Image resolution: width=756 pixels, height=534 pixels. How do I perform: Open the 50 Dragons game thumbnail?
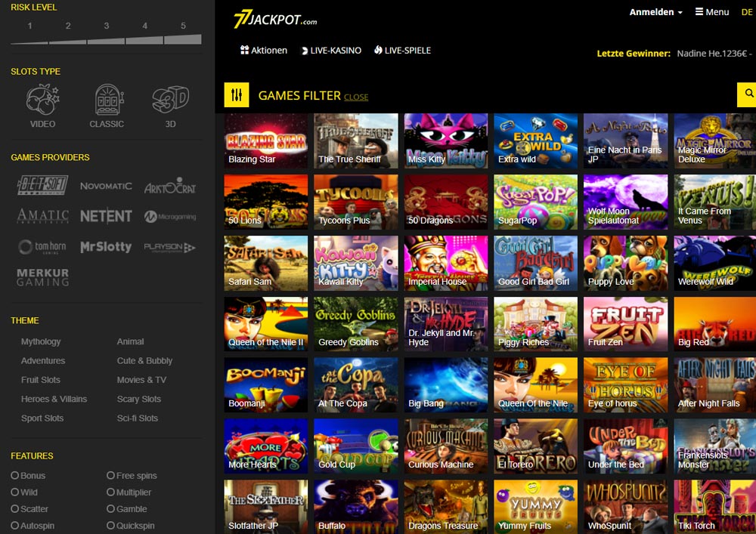tap(446, 202)
